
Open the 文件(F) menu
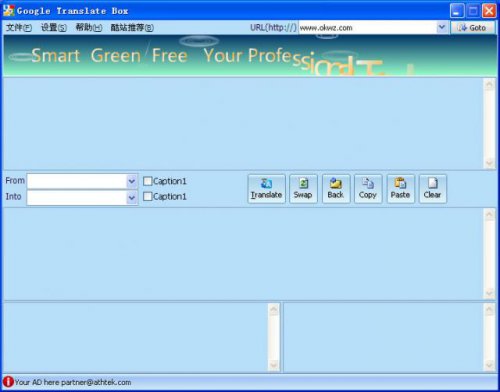[19, 28]
